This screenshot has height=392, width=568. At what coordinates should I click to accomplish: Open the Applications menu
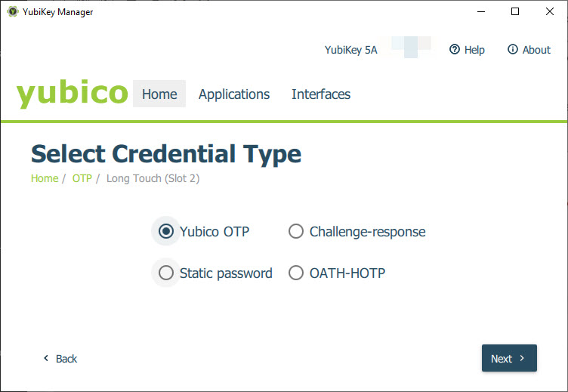[234, 94]
